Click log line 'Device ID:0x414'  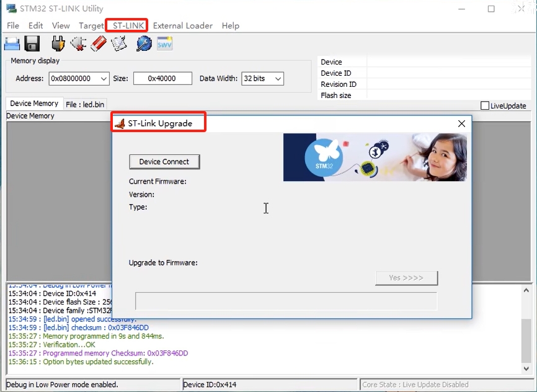[x=53, y=293]
